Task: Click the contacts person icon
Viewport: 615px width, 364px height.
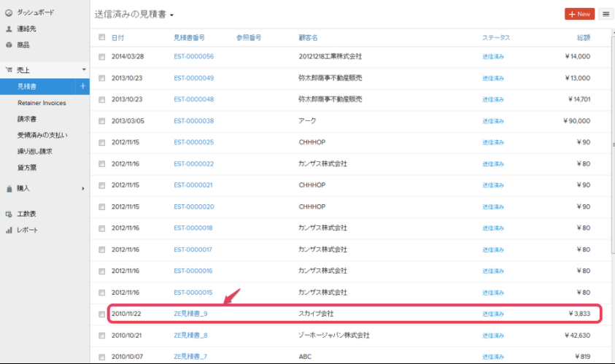Action: (x=8, y=29)
